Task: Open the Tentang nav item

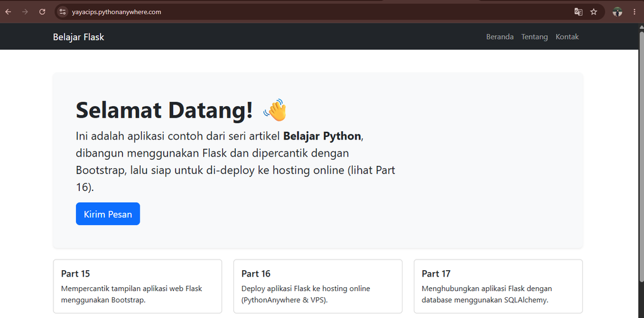Action: [535, 37]
